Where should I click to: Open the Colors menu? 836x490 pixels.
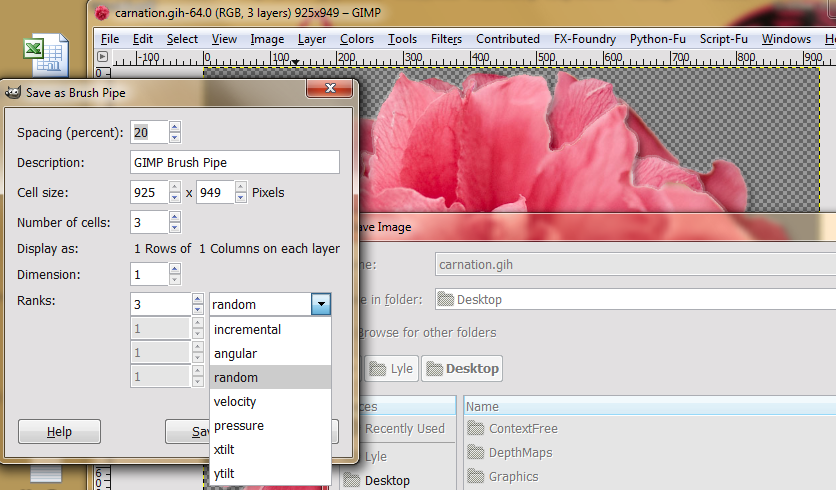pyautogui.click(x=357, y=39)
